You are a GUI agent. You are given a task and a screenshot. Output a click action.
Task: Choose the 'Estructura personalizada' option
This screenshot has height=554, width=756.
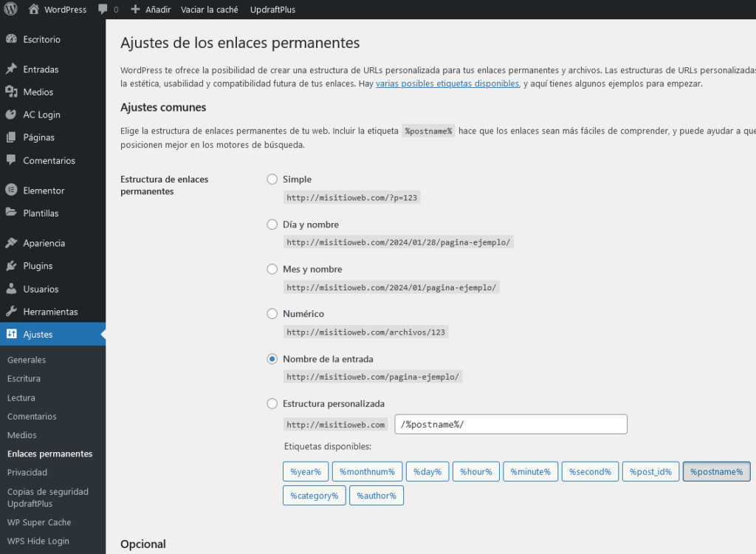[x=272, y=403]
